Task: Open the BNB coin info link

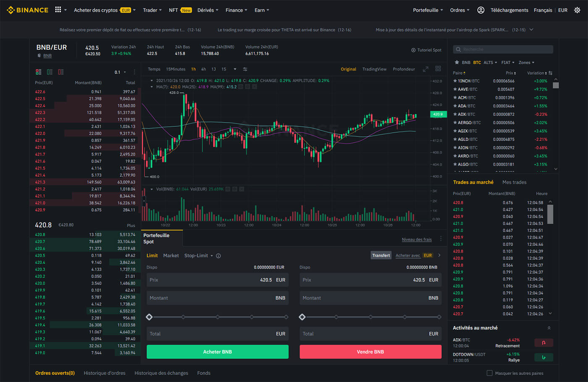Action: point(47,55)
